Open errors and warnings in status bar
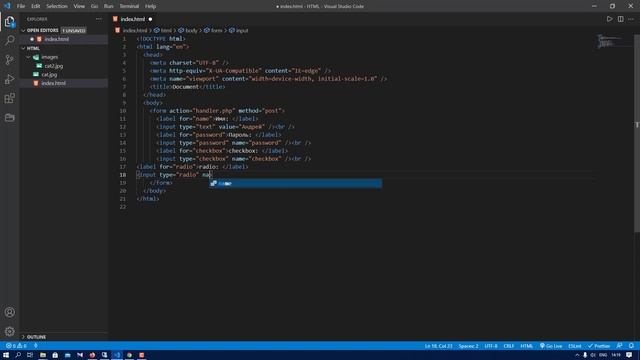The width and height of the screenshot is (640, 360). coord(16,346)
